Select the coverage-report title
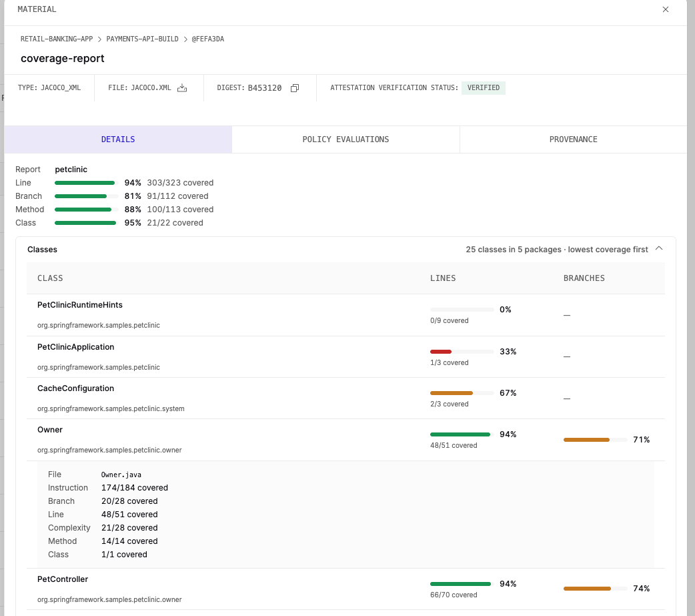 pyautogui.click(x=63, y=59)
